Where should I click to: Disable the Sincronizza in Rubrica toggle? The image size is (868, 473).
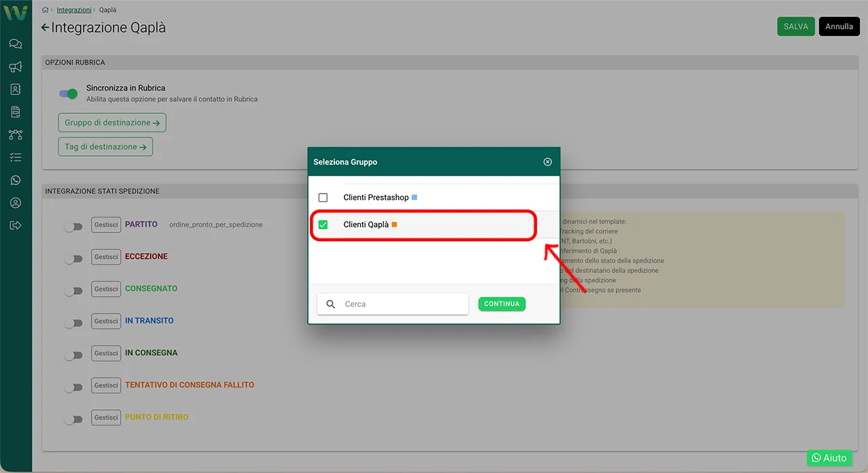tap(68, 94)
